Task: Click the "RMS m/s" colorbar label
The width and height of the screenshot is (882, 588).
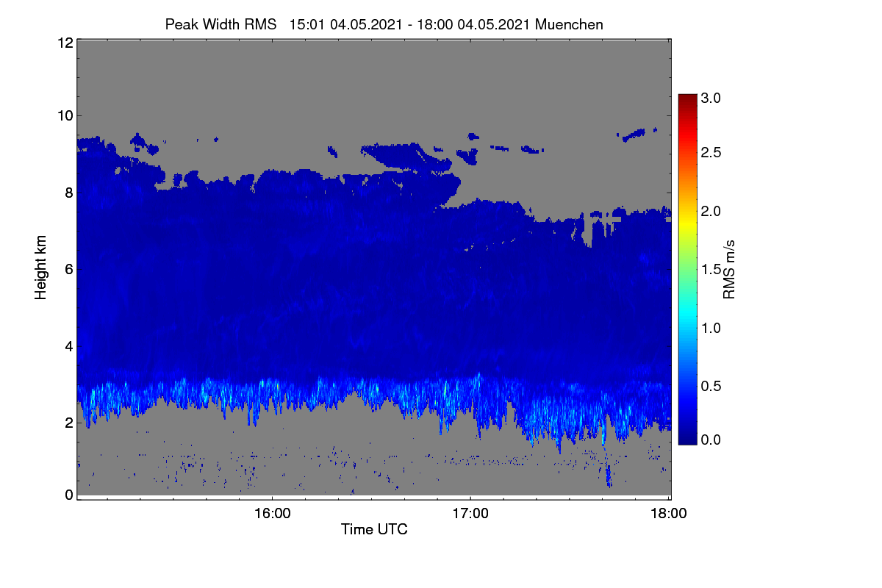Action: 729,268
